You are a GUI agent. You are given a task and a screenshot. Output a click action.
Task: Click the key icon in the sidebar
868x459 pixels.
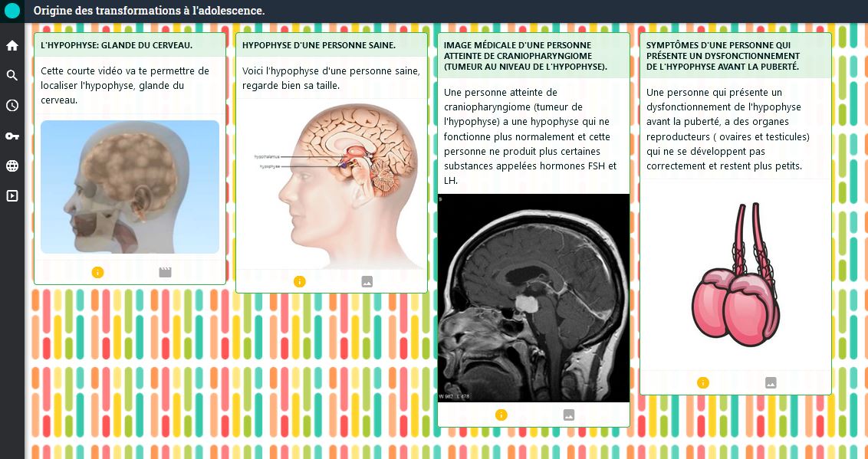click(12, 136)
